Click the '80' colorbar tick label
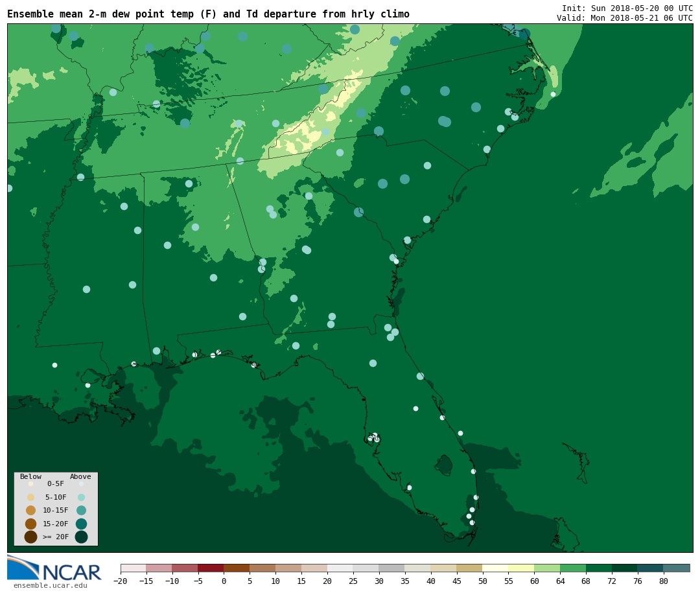The height and width of the screenshot is (593, 700). click(x=664, y=581)
